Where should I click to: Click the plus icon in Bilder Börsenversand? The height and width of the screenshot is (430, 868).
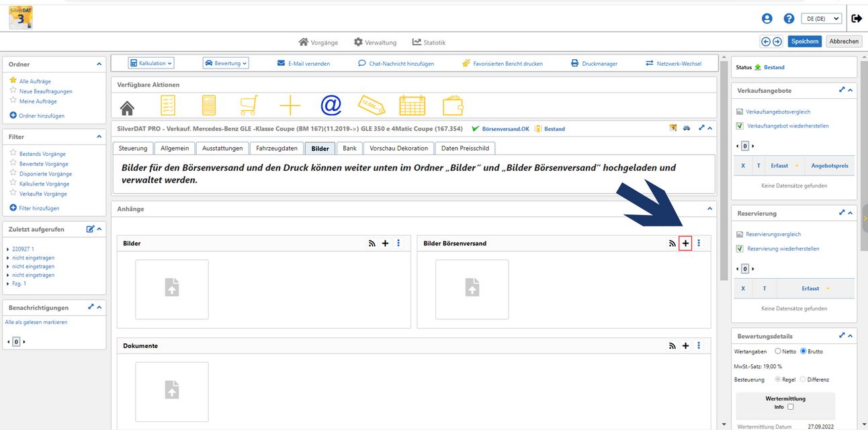(685, 243)
